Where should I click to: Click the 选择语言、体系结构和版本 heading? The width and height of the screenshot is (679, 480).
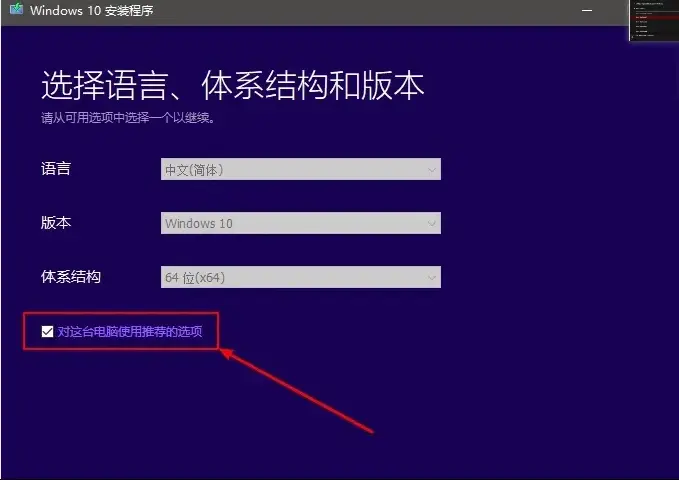[232, 86]
